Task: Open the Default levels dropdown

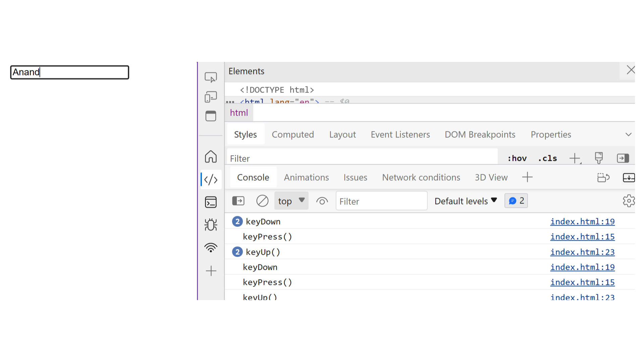Action: [x=466, y=201]
